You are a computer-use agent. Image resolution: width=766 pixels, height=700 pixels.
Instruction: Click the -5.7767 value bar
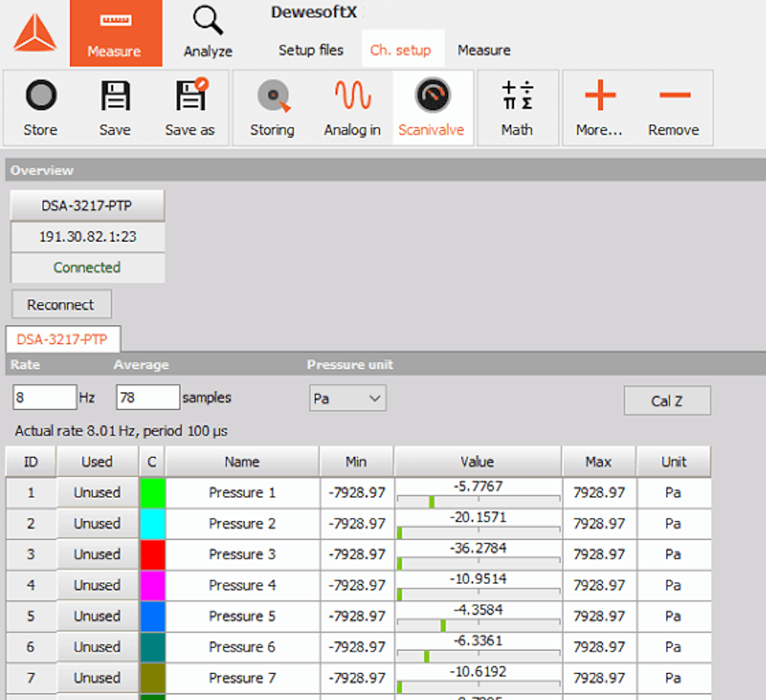(x=479, y=501)
